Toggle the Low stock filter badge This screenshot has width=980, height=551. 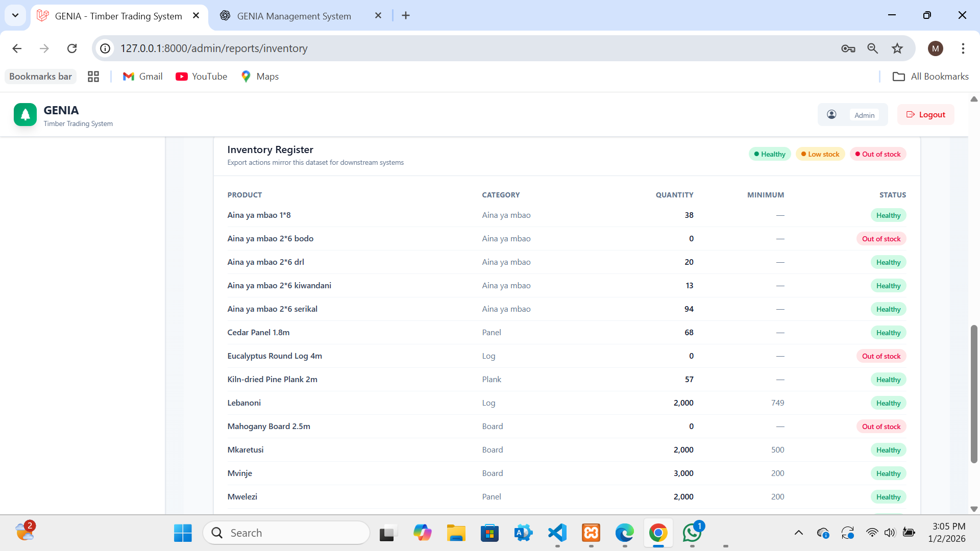[x=820, y=154]
